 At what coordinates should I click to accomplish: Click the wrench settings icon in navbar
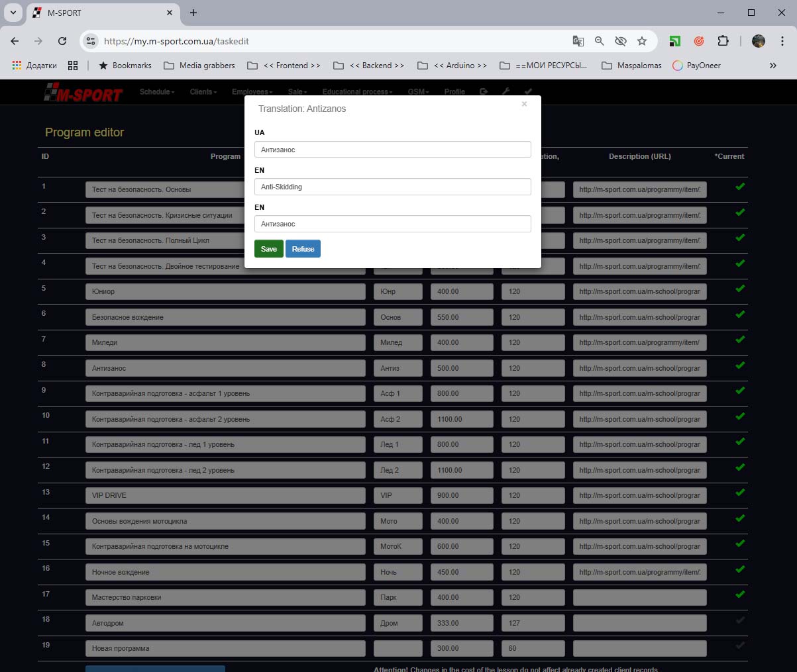[505, 92]
